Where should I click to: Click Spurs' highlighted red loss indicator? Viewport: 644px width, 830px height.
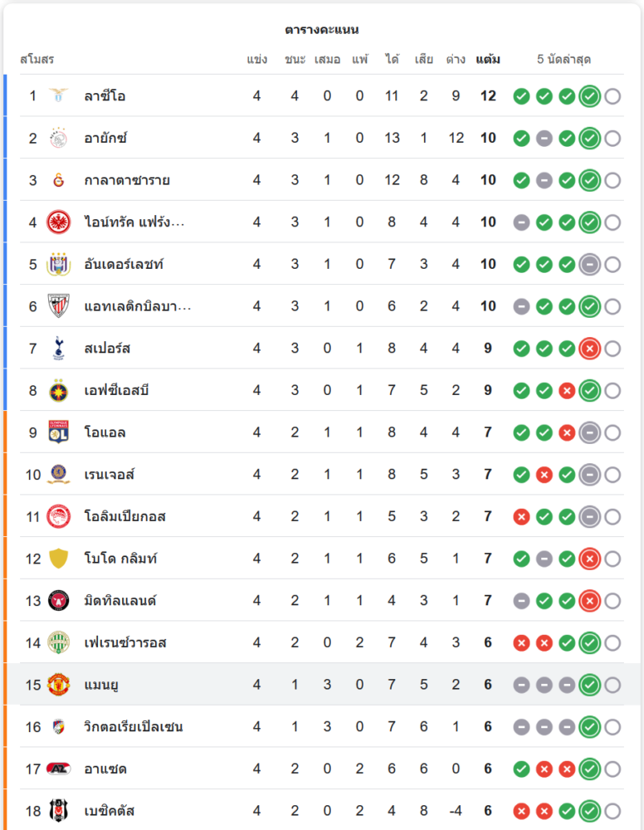[589, 349]
